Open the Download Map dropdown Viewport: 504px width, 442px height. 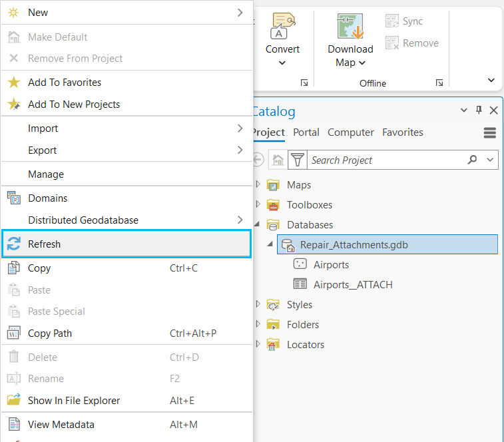coord(362,63)
